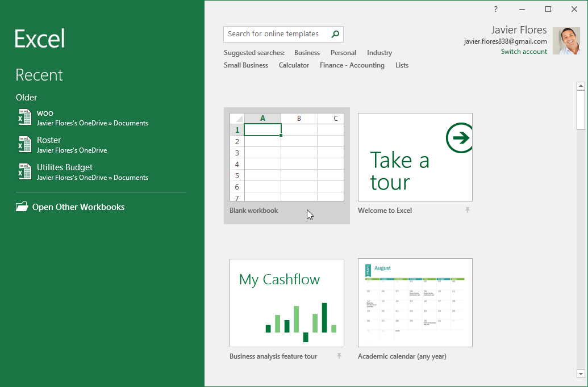Click the Excel icon beside Utilites Budget
Image resolution: width=588 pixels, height=387 pixels.
tap(25, 171)
